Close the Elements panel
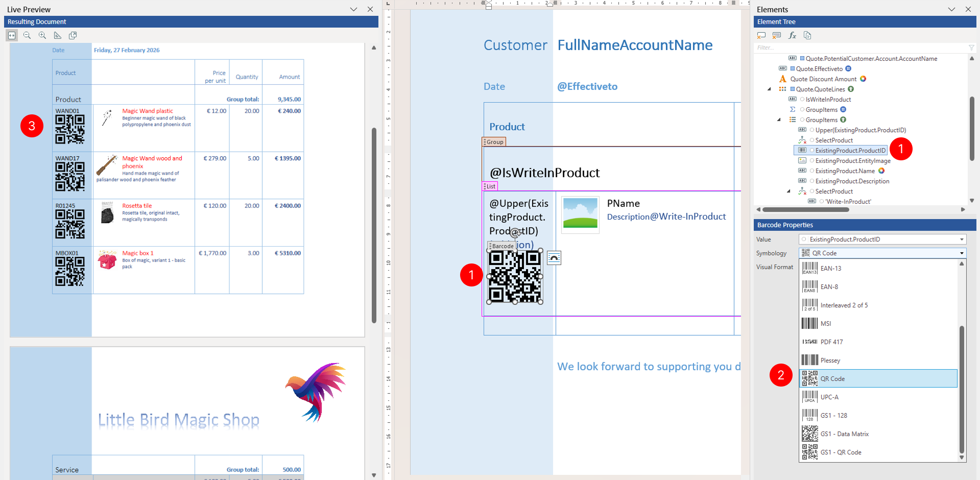This screenshot has width=980, height=480. (968, 9)
